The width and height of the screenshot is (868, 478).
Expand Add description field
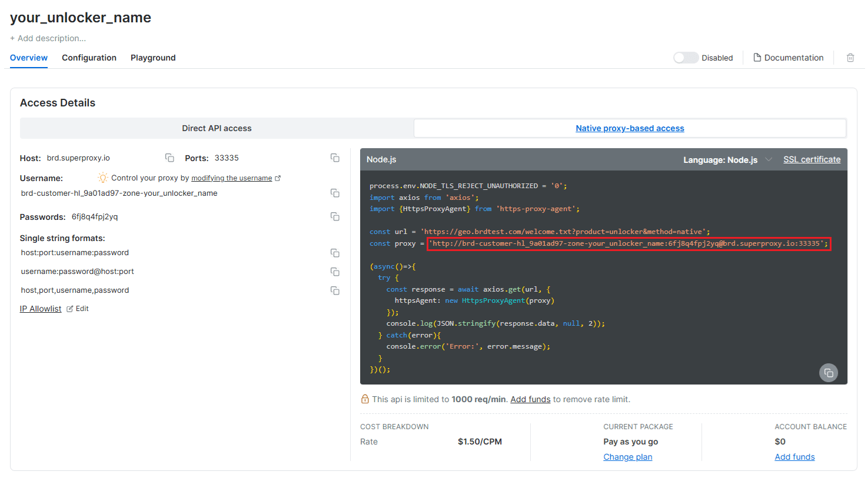tap(48, 38)
